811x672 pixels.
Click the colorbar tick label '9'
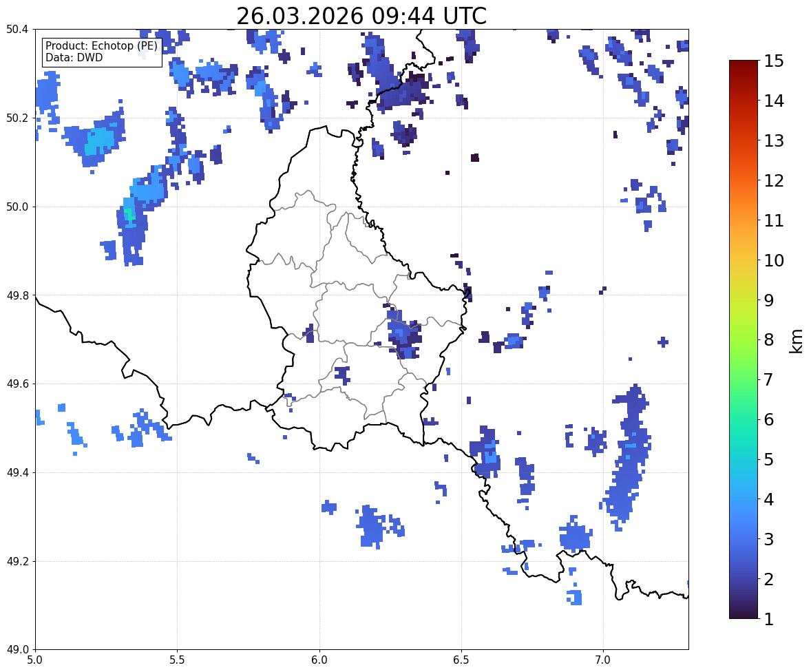tap(769, 300)
